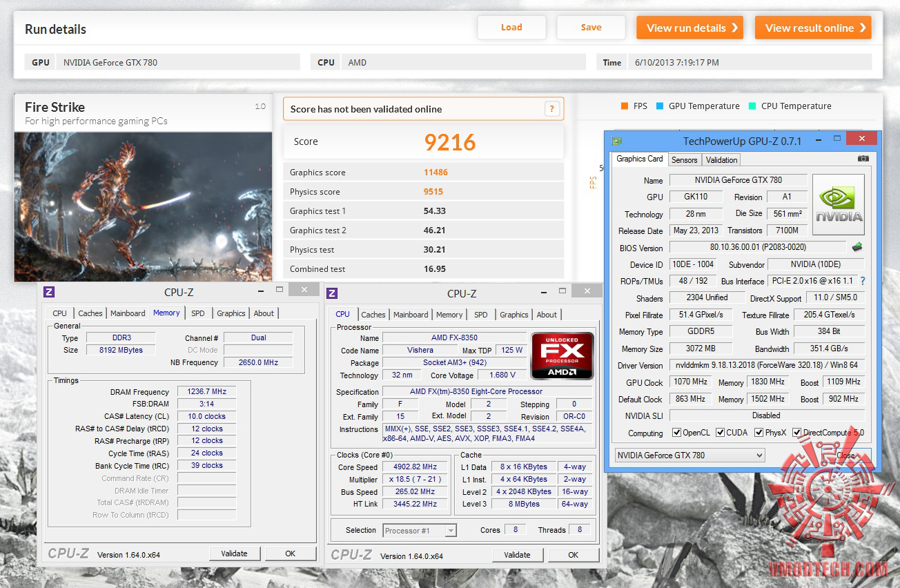Click the teal CPU Temperature legend swatch
This screenshot has width=900, height=588.
coord(752,106)
